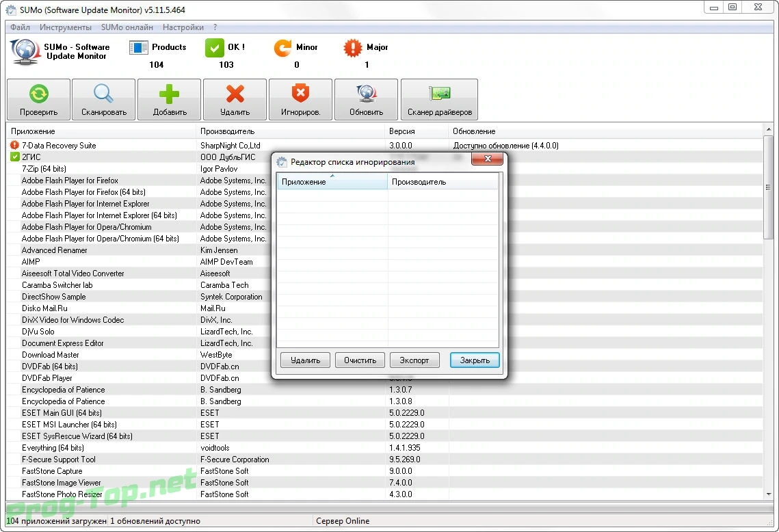
Task: Select the Download Master row
Action: click(384, 355)
